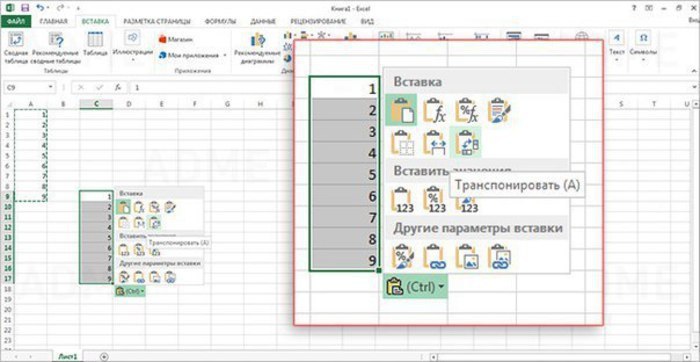Open the Текст group dropdown
This screenshot has height=362, width=700.
click(617, 47)
